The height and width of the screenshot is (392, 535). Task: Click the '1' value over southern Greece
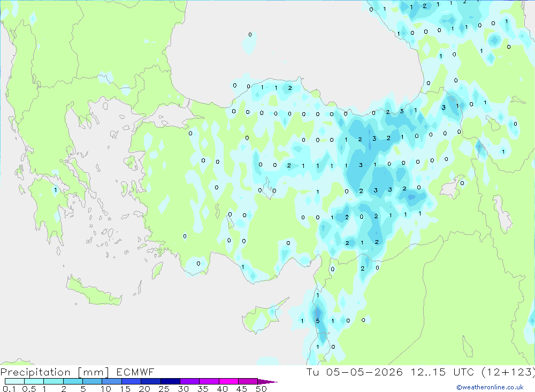(x=56, y=190)
